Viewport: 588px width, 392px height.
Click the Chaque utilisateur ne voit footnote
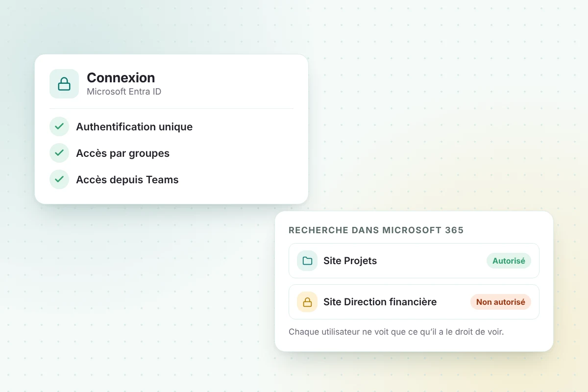[x=396, y=332]
